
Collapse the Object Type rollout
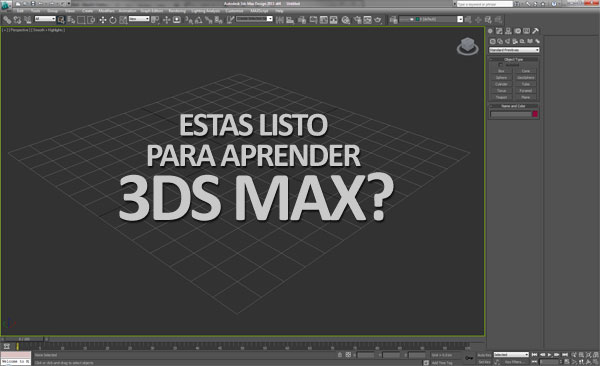pos(514,59)
